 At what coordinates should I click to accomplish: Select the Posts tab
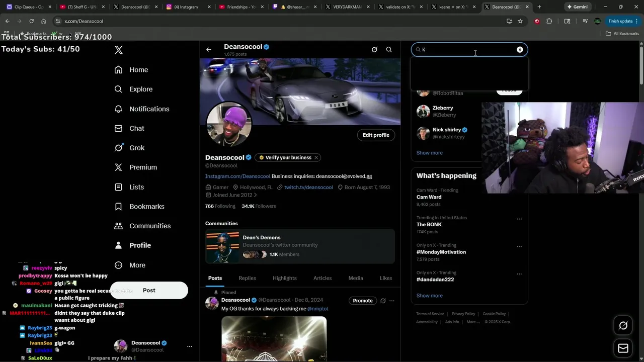(215, 278)
